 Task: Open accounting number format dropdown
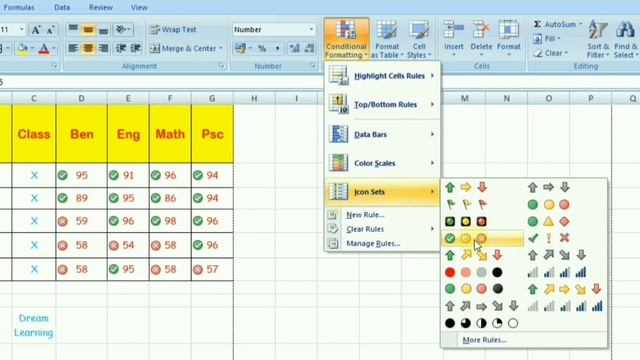tap(249, 49)
